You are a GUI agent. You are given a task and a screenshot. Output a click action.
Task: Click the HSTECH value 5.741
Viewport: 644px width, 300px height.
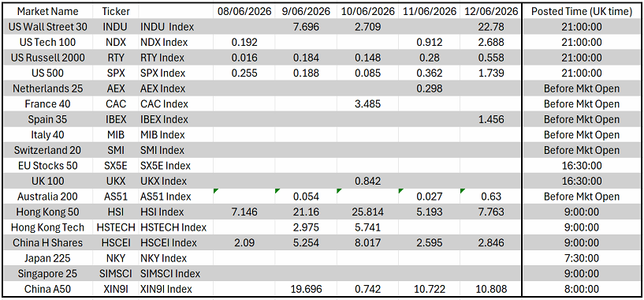point(367,227)
